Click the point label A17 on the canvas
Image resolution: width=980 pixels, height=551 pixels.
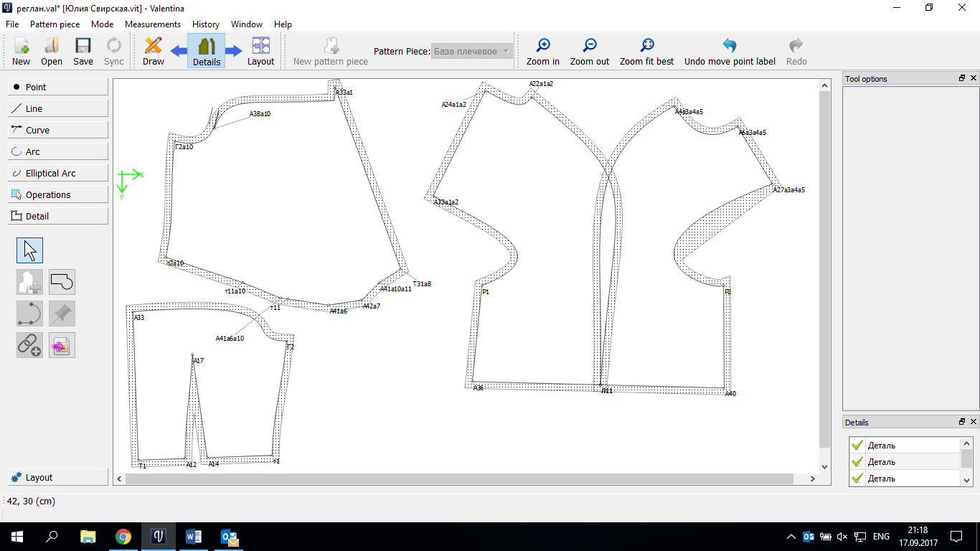click(199, 361)
